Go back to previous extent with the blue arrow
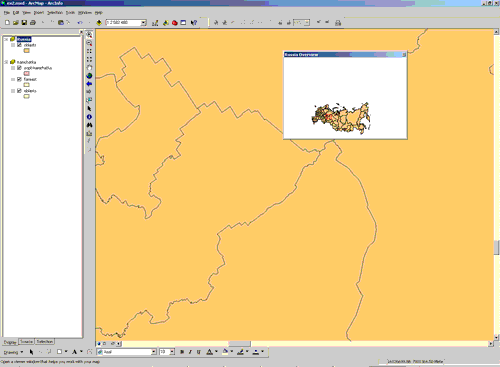This screenshot has width=500, height=367. [x=89, y=84]
